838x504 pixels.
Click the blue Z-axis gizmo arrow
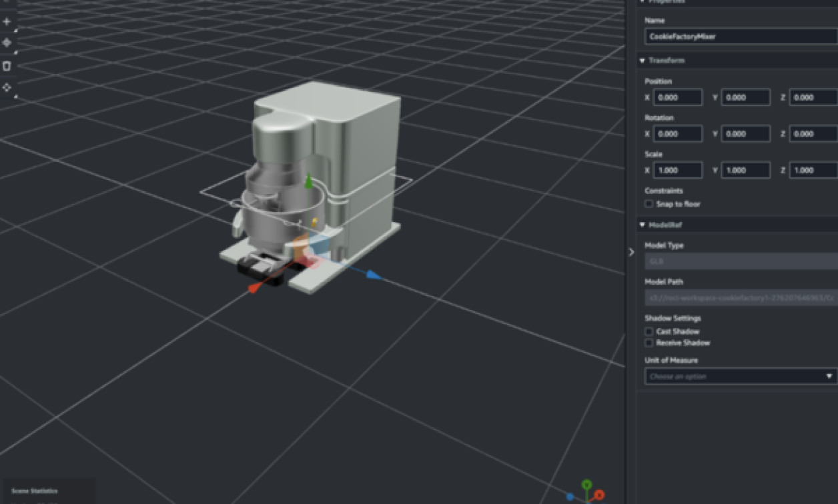point(372,275)
